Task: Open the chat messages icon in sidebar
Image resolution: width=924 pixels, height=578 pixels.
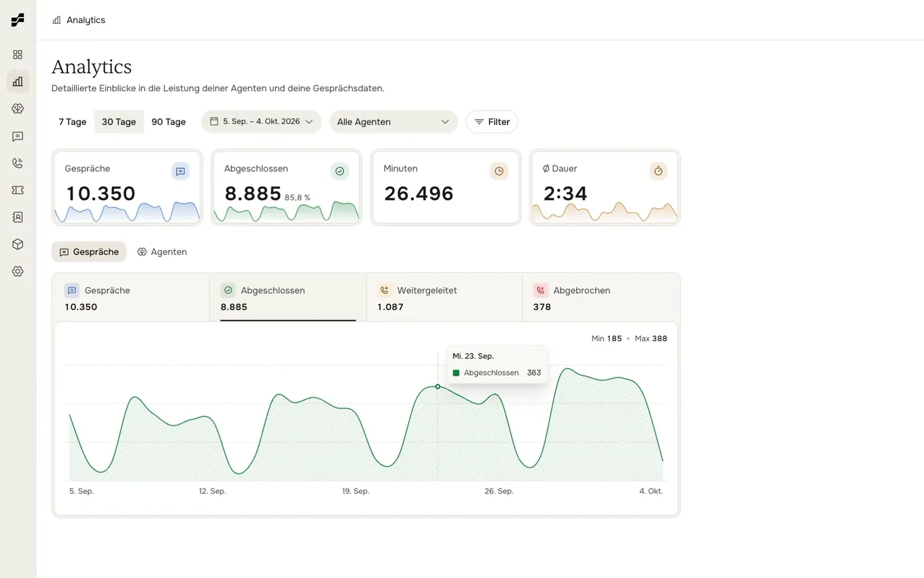Action: (18, 136)
